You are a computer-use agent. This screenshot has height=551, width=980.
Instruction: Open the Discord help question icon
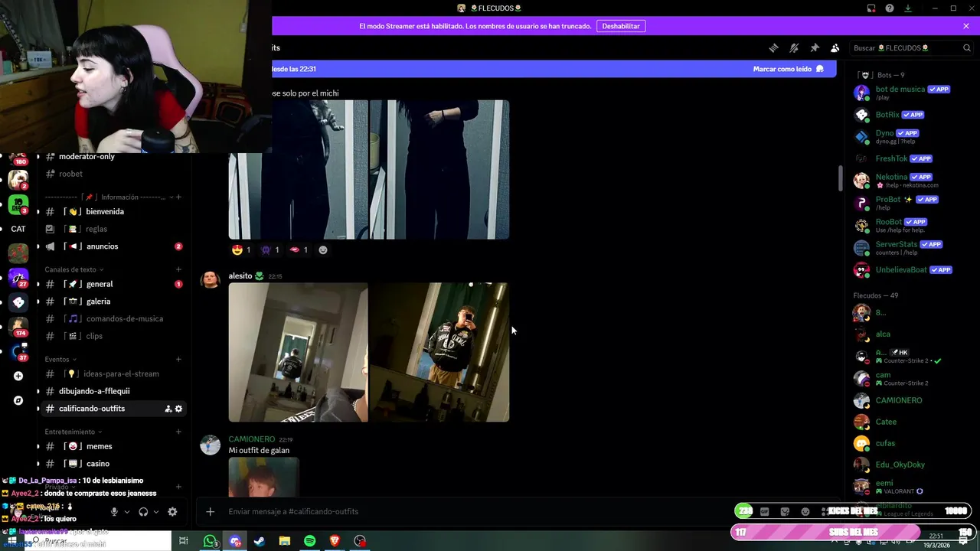(x=890, y=8)
